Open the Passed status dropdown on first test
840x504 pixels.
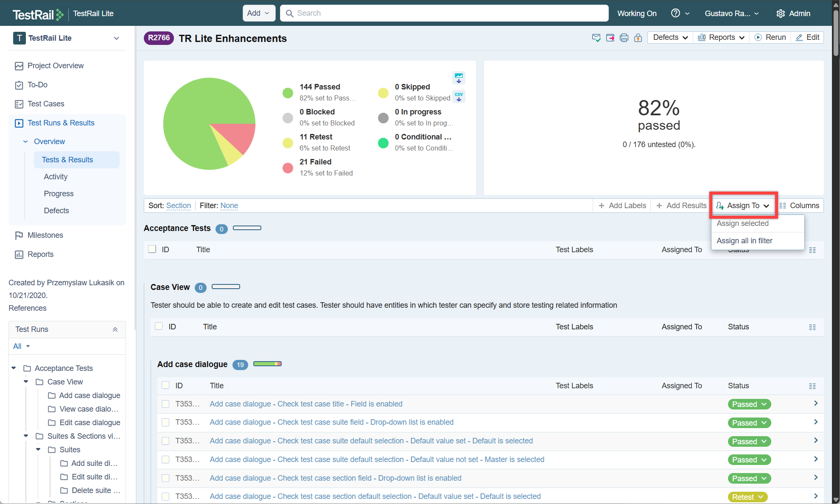coord(749,404)
